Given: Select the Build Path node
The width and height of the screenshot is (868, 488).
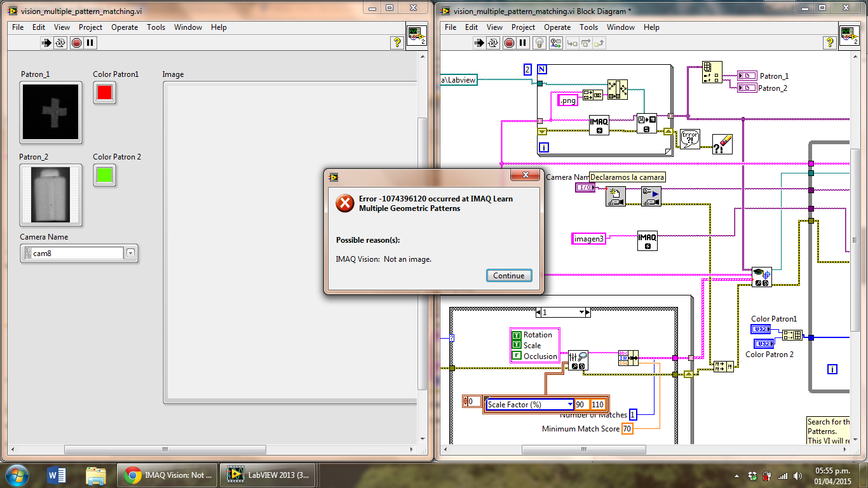Looking at the screenshot, I should point(617,89).
